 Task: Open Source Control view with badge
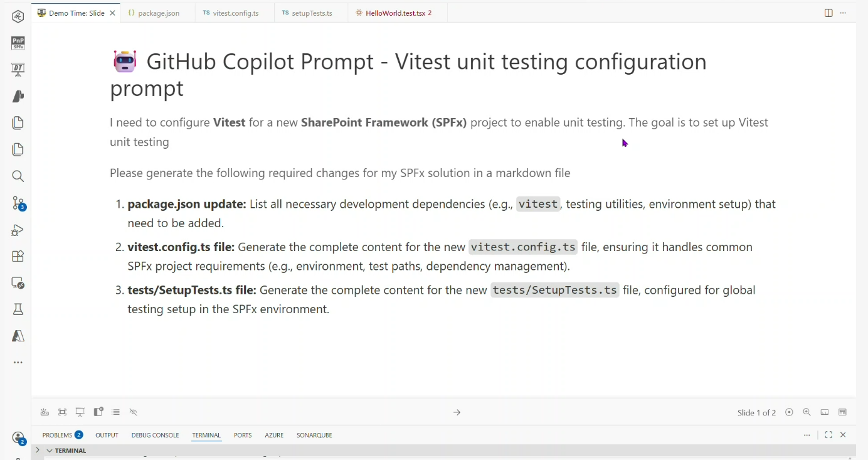18,203
